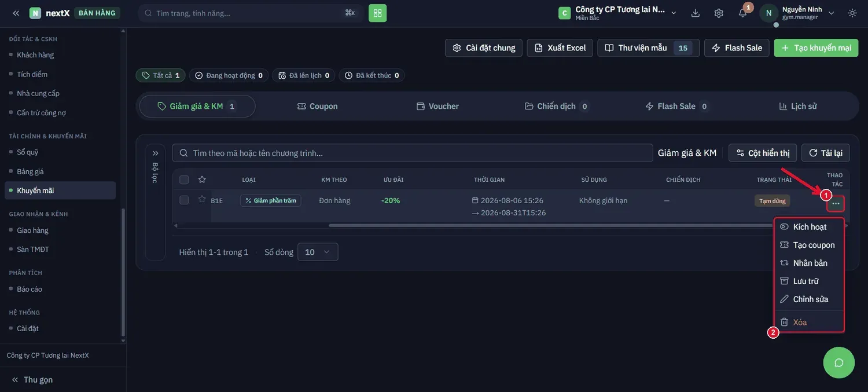Filter by Đang hoạt động status chip
The image size is (868, 392).
point(229,75)
